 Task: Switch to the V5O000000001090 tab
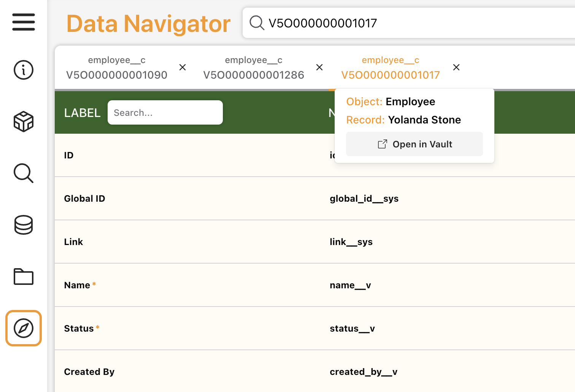[x=117, y=68]
